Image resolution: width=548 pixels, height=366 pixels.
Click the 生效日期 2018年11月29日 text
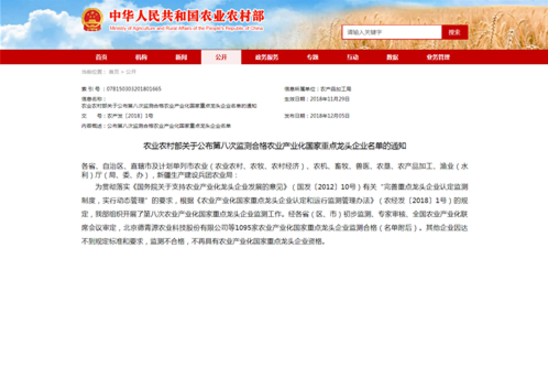coord(317,99)
